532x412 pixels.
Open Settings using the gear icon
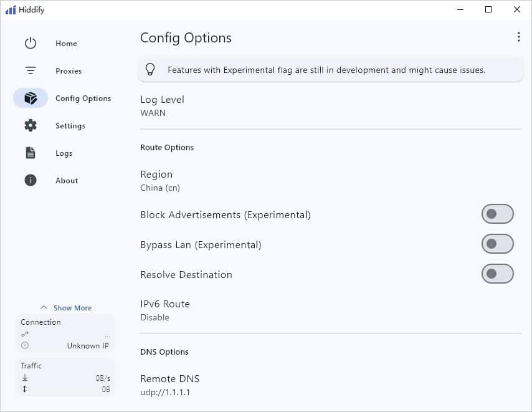pyautogui.click(x=31, y=125)
